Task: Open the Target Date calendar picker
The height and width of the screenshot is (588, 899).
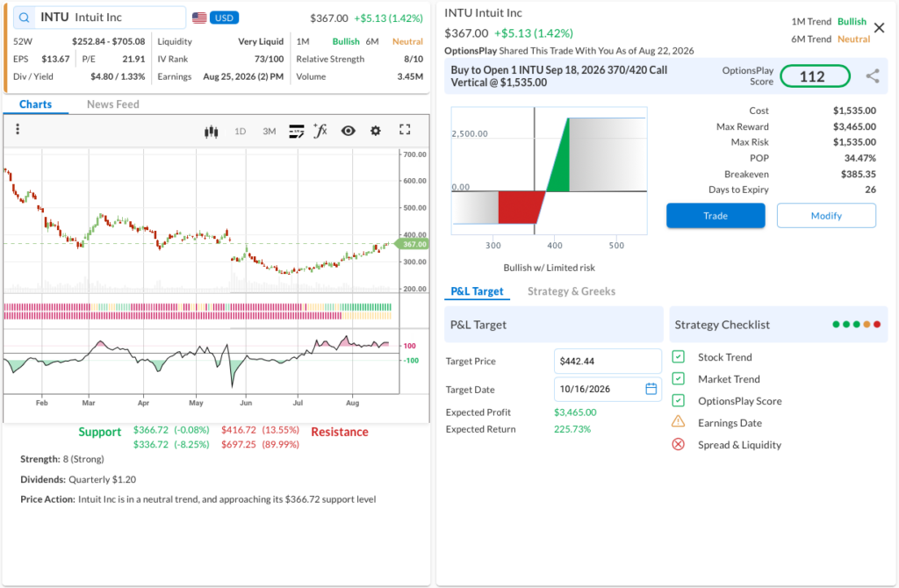Action: [x=651, y=389]
